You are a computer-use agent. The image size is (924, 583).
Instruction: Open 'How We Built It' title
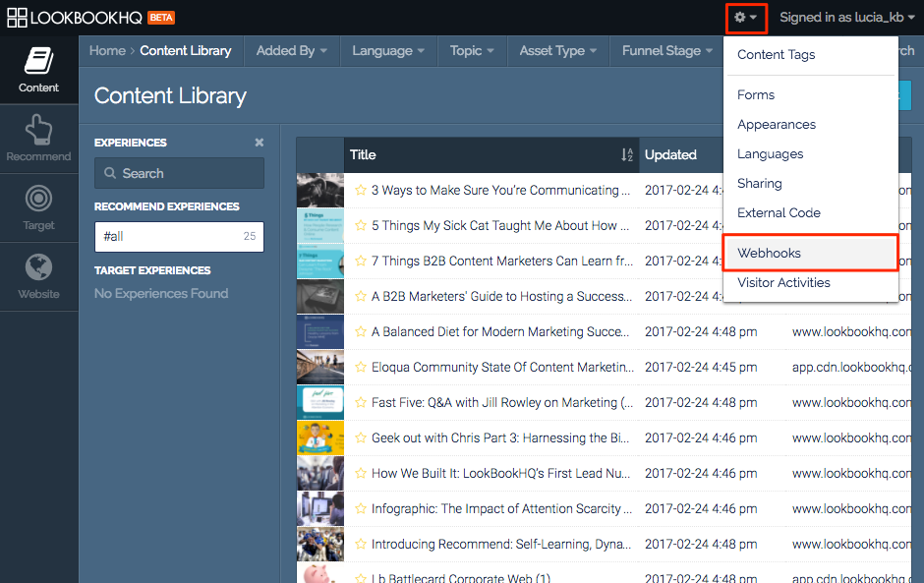click(x=501, y=473)
